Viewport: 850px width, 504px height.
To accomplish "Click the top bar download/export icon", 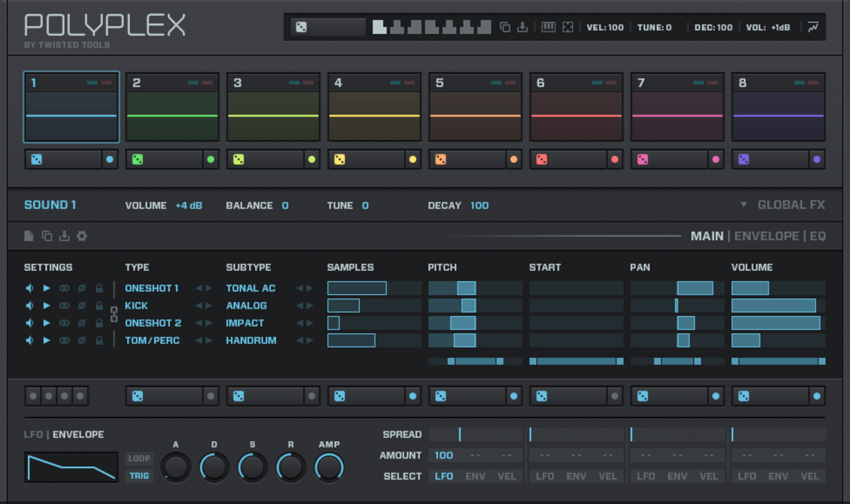I will point(522,27).
